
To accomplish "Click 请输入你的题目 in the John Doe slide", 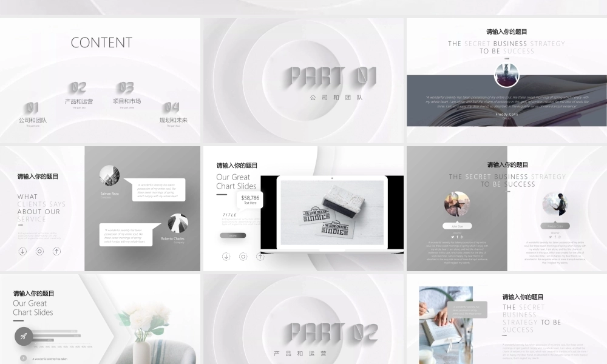I will (507, 165).
